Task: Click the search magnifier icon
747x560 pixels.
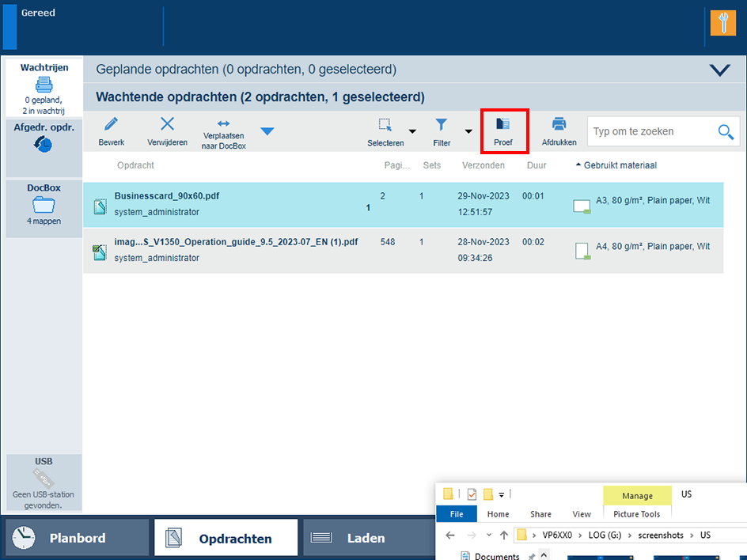Action: coord(726,131)
